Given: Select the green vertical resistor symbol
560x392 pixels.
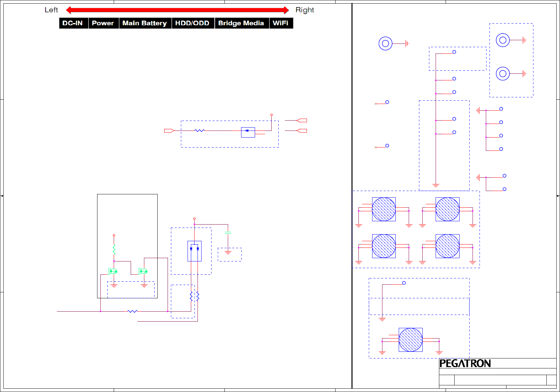Looking at the screenshot, I should tap(114, 249).
